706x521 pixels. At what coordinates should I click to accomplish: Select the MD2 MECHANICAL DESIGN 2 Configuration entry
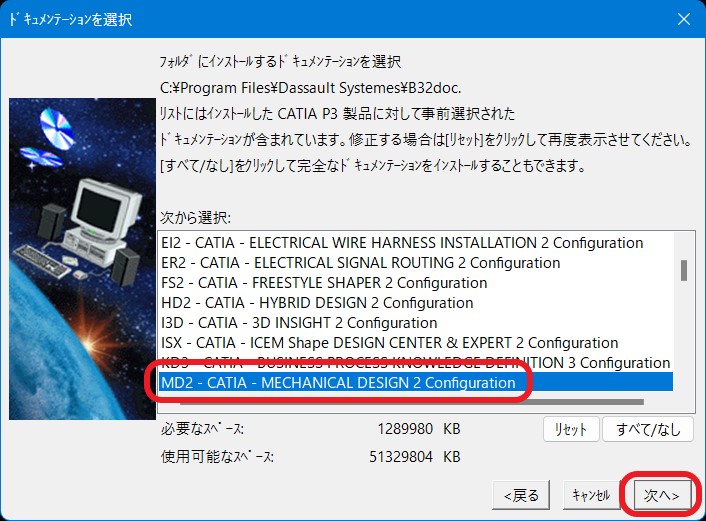(x=416, y=382)
